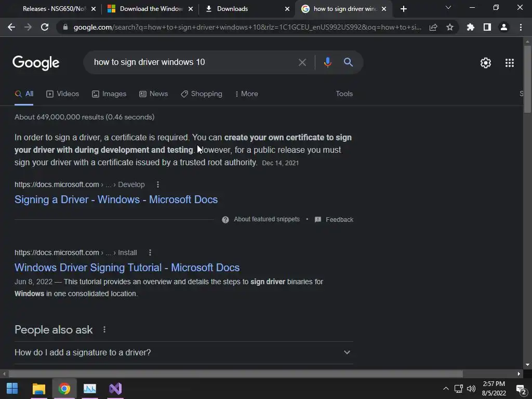Select the Videos search filter

(62, 94)
